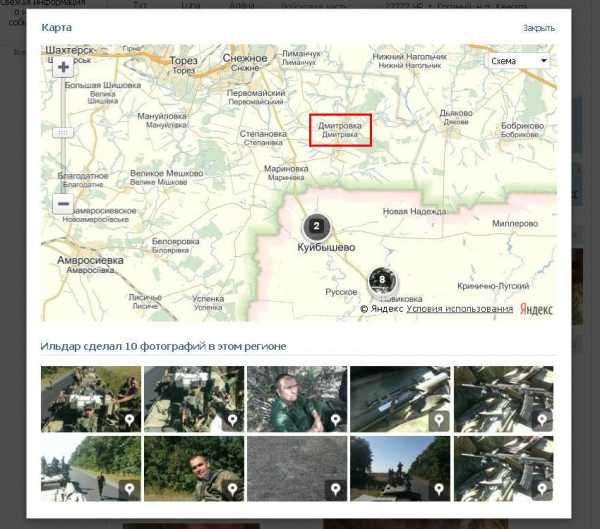Select the cluster marker labeled 2 near Куйбышево

317,226
